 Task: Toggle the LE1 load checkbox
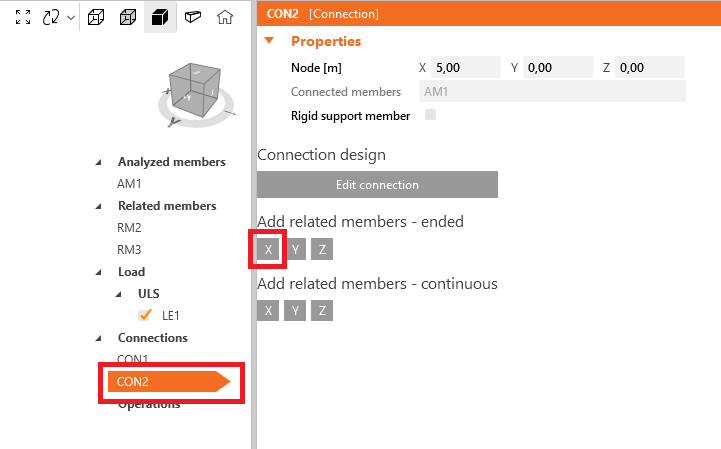(145, 315)
